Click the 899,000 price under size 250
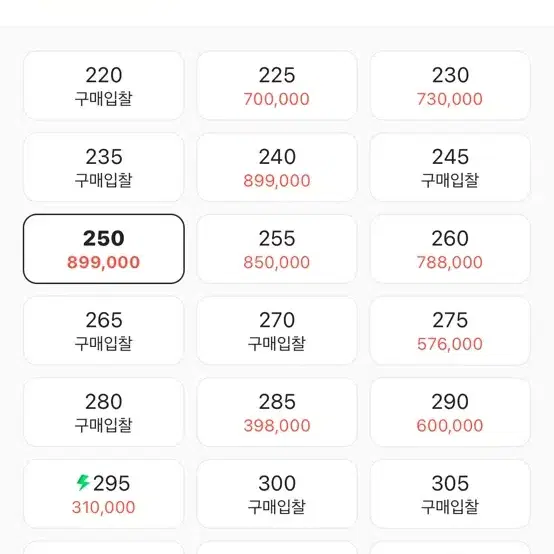This screenshot has width=554, height=554. pyautogui.click(x=104, y=263)
